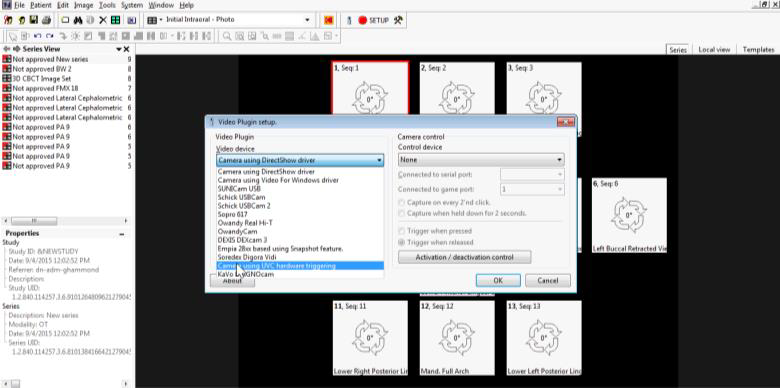Toggle Trigger when pressed checkbox

tap(401, 231)
